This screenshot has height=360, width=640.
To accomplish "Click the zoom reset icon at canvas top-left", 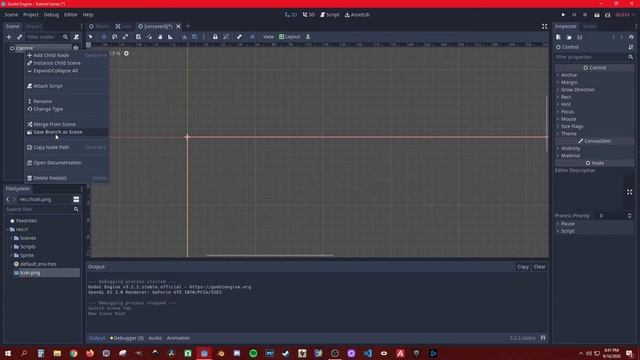I will 126,53.
